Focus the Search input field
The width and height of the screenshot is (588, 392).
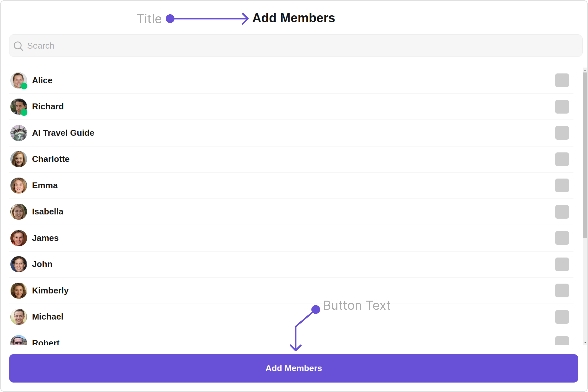(x=296, y=46)
